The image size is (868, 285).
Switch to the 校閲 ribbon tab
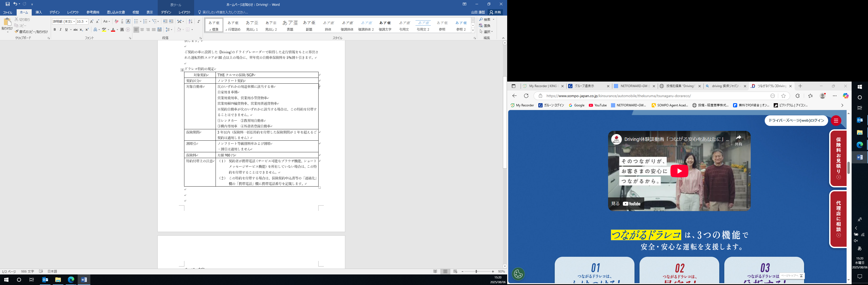coord(136,12)
